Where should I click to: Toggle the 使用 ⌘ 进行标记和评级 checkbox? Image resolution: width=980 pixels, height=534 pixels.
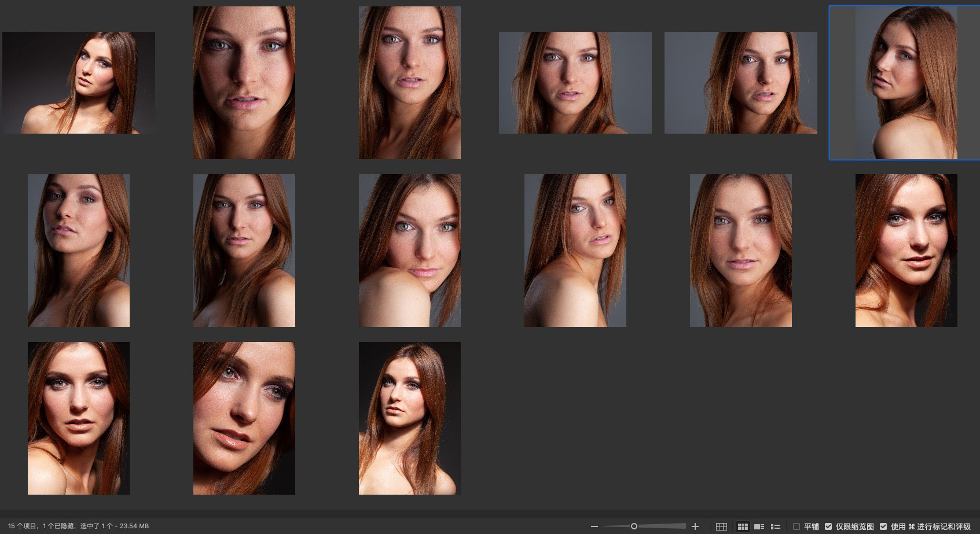(883, 526)
